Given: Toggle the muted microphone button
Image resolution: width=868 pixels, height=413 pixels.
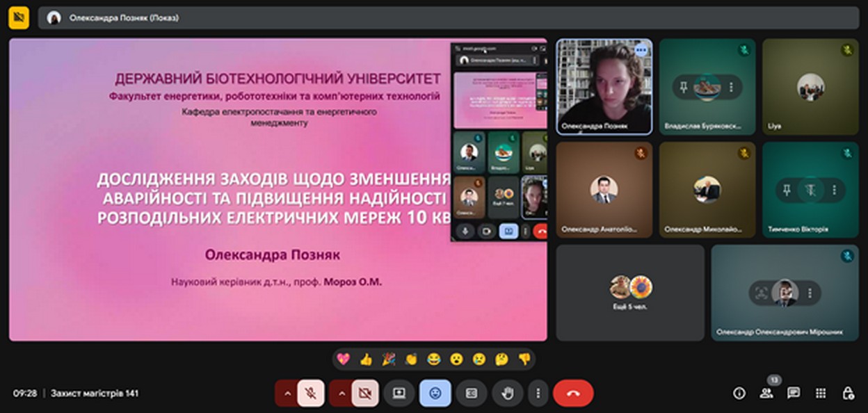Looking at the screenshot, I should (311, 393).
